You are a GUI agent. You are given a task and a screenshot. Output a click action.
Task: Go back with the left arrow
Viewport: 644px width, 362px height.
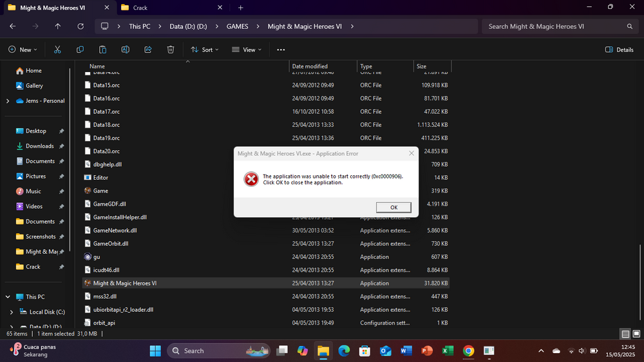(13, 26)
